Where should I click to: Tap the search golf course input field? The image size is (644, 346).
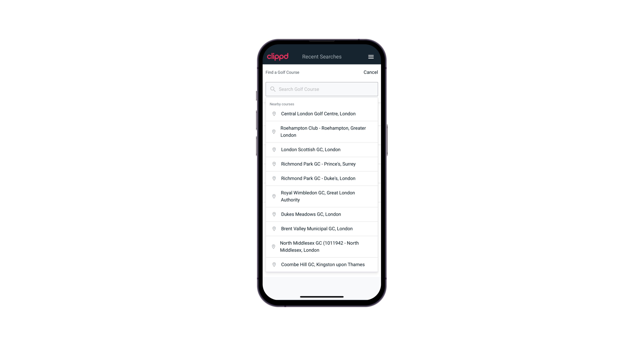coord(322,89)
